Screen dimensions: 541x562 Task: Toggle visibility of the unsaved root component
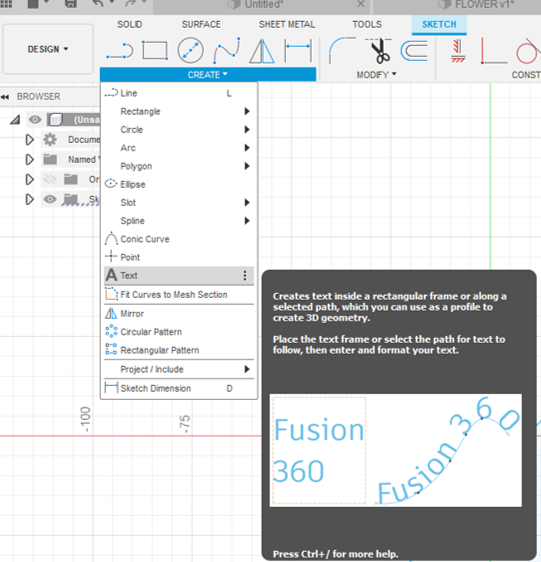[x=35, y=119]
